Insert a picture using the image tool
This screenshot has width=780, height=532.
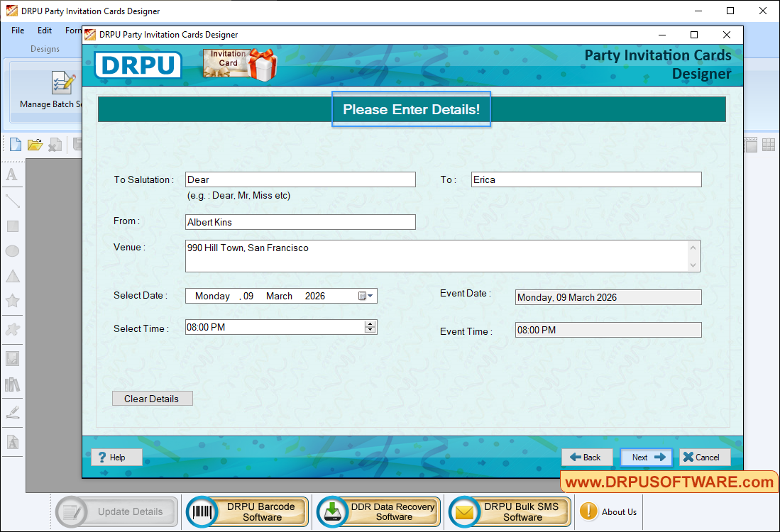pos(12,358)
